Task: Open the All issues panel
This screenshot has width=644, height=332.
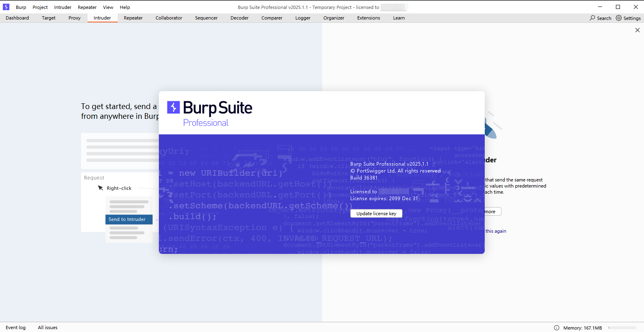Action: (x=48, y=328)
